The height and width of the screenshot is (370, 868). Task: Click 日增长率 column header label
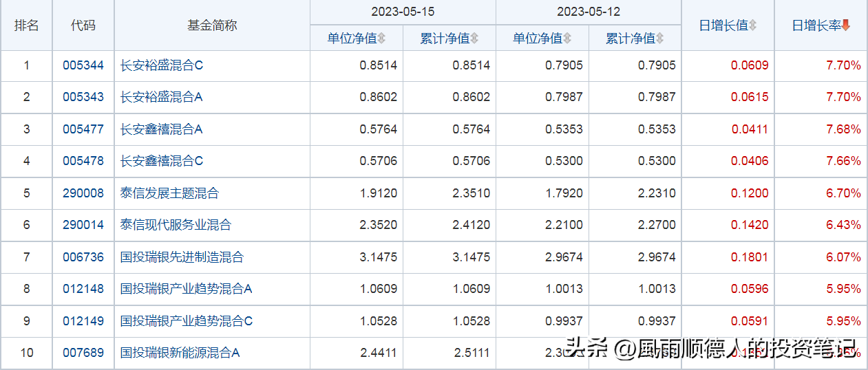point(816,25)
